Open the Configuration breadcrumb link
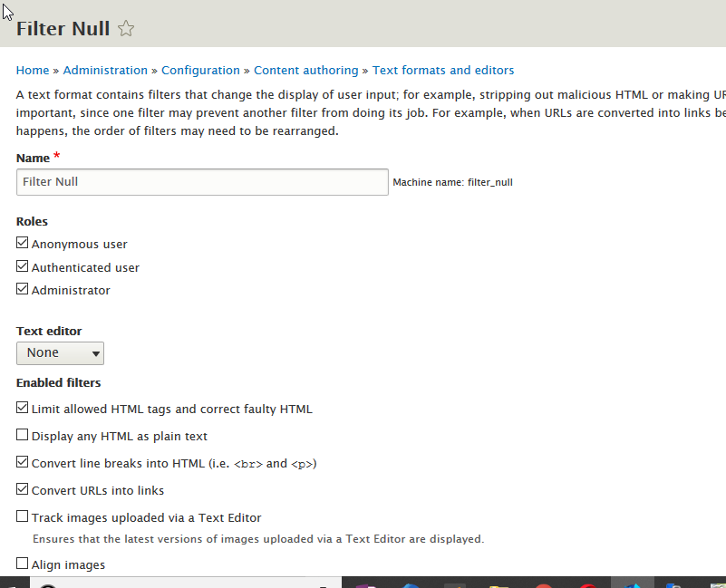 click(x=200, y=70)
